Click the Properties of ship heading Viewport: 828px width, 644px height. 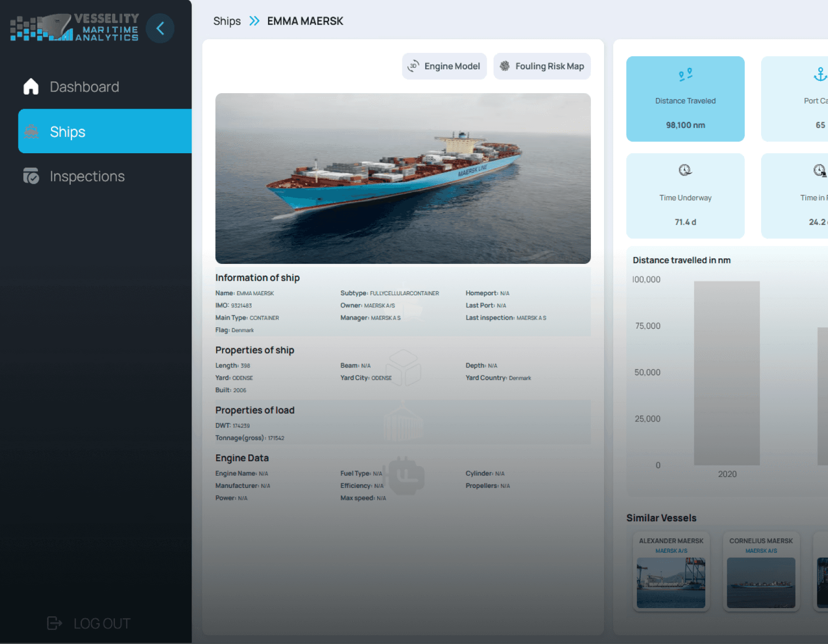255,350
